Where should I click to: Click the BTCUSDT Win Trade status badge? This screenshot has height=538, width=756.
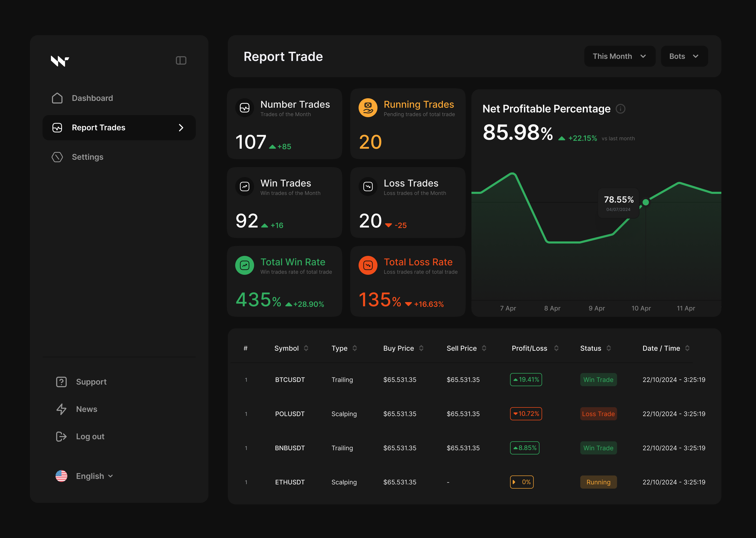tap(598, 380)
